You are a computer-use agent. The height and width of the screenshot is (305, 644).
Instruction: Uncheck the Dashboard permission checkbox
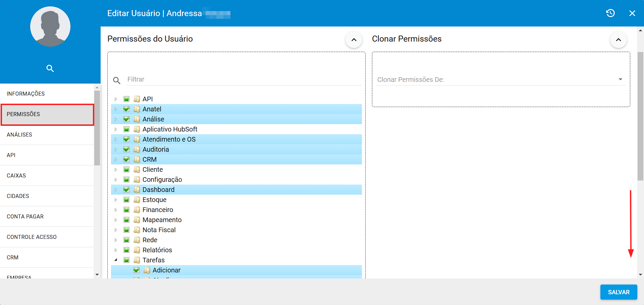(x=126, y=190)
